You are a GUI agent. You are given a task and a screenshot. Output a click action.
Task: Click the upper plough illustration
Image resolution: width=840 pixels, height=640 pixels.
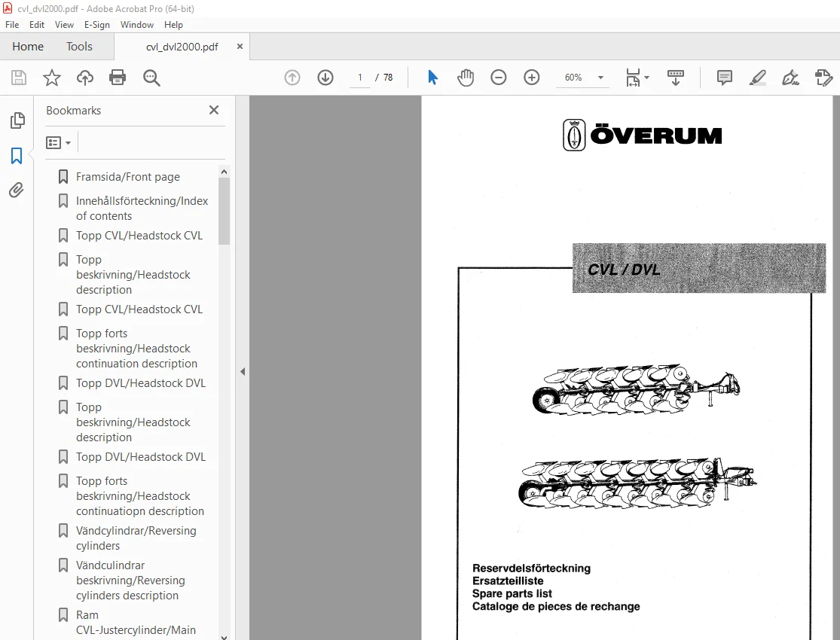point(637,390)
